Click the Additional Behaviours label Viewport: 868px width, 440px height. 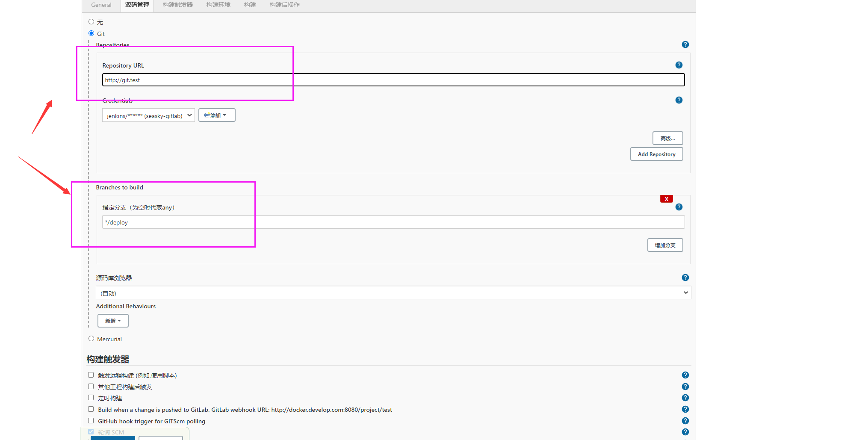(126, 306)
